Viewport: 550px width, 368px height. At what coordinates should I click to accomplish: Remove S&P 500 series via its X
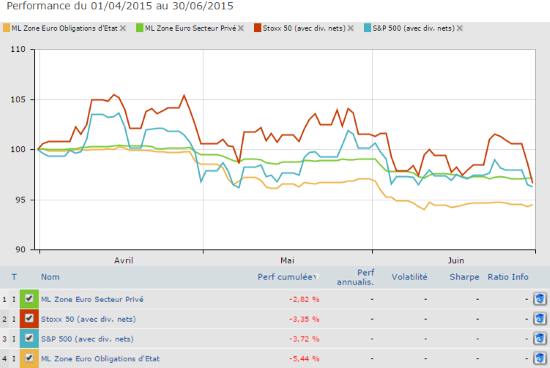tap(460, 28)
